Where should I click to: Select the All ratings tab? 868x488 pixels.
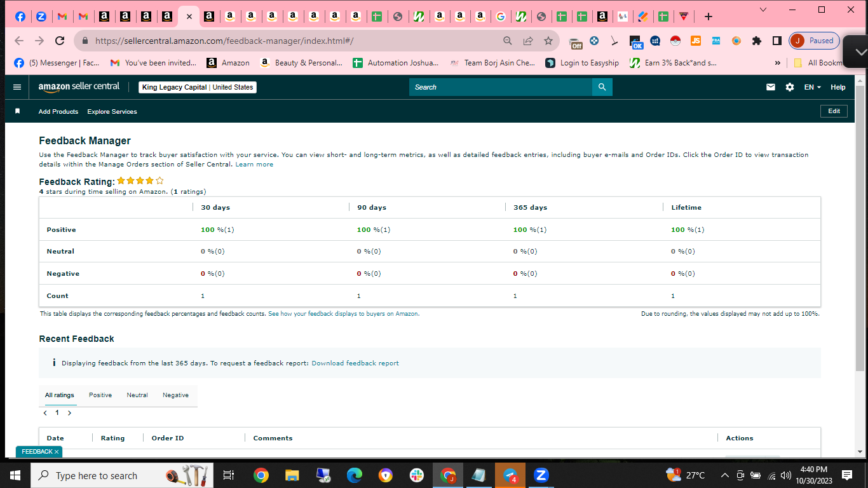(x=60, y=395)
